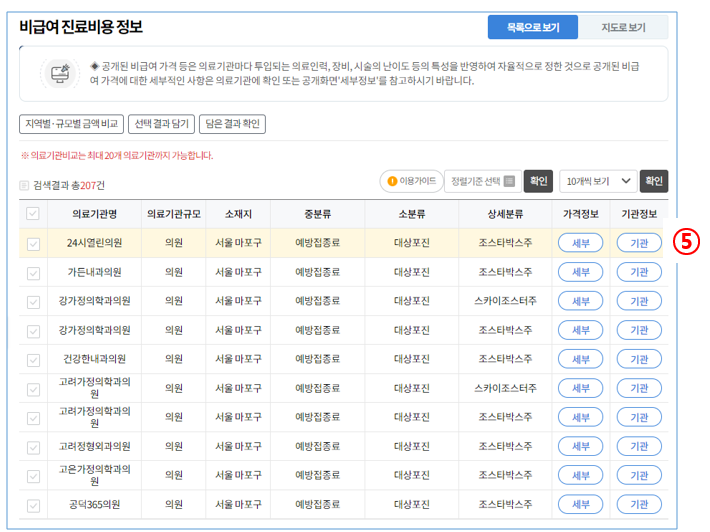Screen dimensions: 710x532
Task: Open 세부 price details for 건강한내과의원
Action: 580,359
